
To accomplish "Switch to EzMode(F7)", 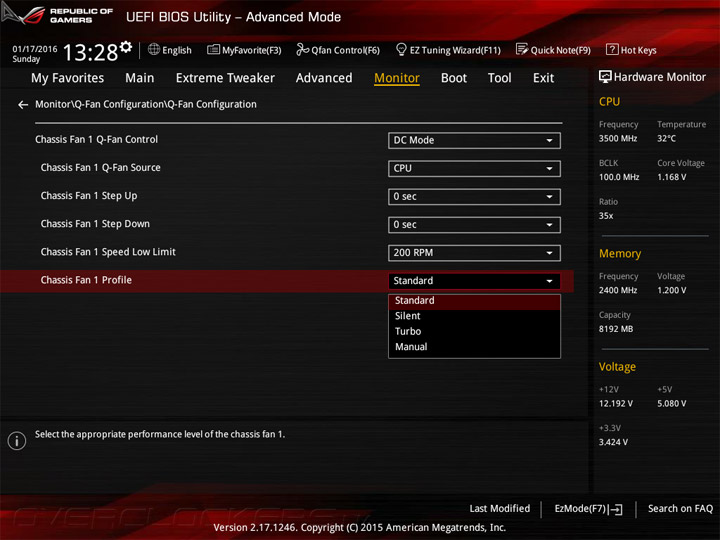I will click(x=588, y=509).
